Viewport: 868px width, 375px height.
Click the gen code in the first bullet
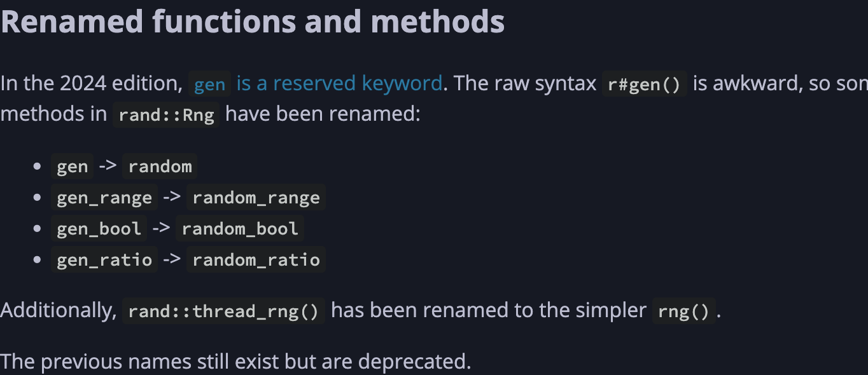(x=72, y=167)
